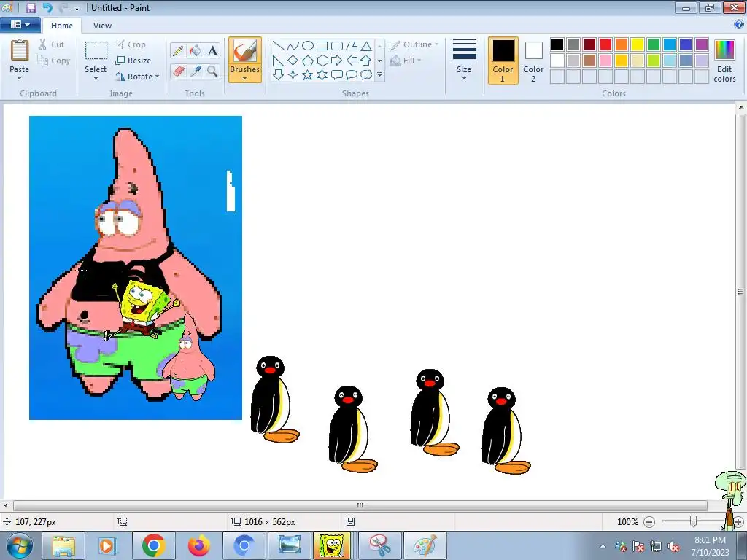This screenshot has height=560, width=747.
Task: Choose the Four-point star shape
Action: [293, 75]
